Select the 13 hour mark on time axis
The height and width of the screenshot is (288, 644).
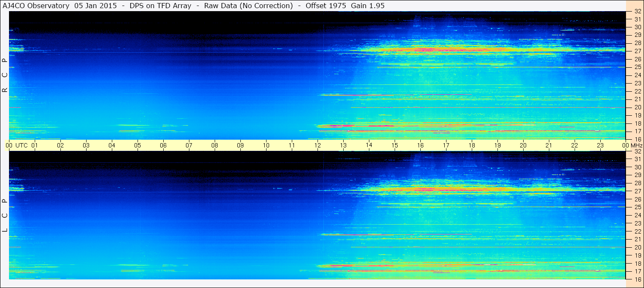(x=343, y=145)
